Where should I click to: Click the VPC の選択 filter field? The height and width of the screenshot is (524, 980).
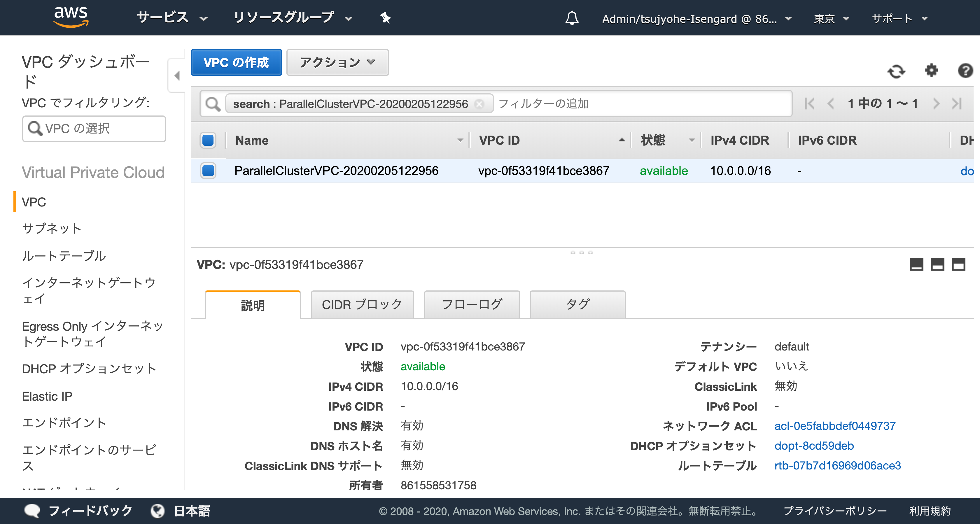point(94,129)
